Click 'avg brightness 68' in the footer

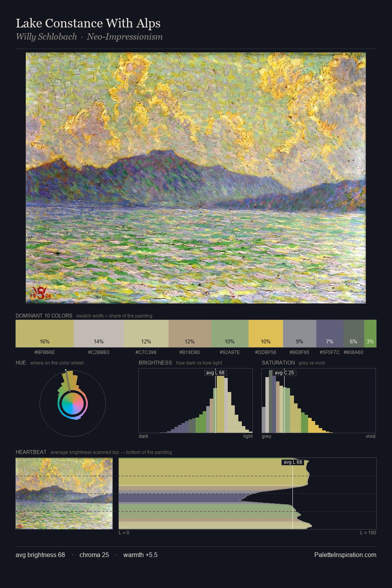pos(40,555)
